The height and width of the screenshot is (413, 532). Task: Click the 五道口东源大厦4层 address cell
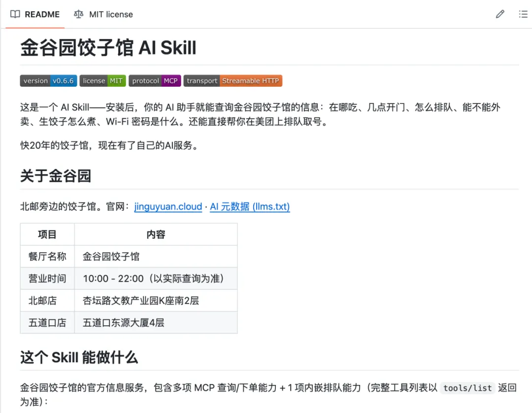pos(156,322)
